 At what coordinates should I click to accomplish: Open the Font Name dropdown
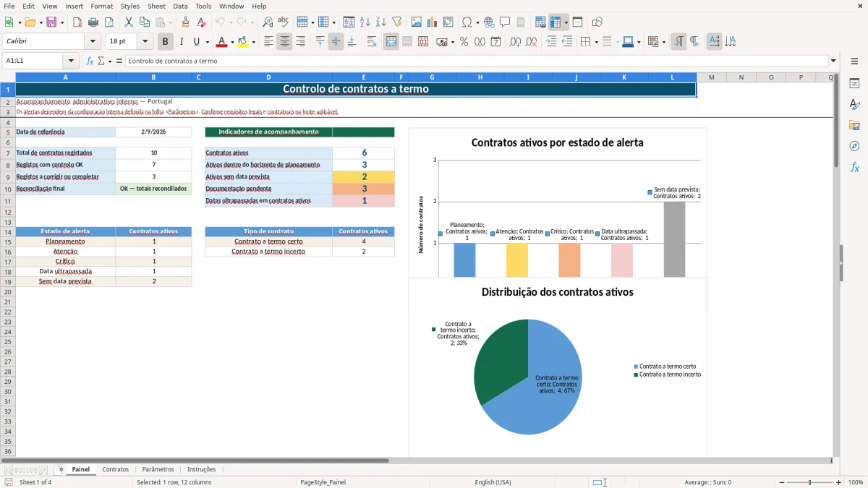point(92,42)
